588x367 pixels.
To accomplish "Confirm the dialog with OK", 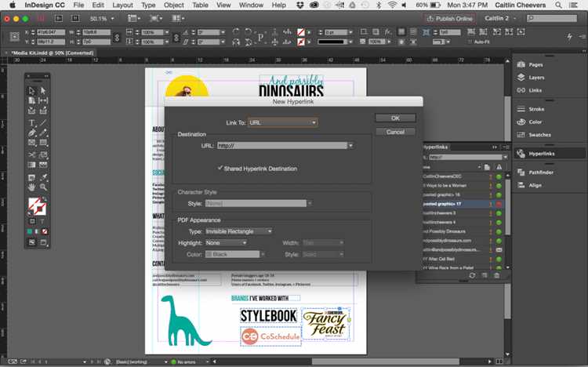I will [x=395, y=118].
